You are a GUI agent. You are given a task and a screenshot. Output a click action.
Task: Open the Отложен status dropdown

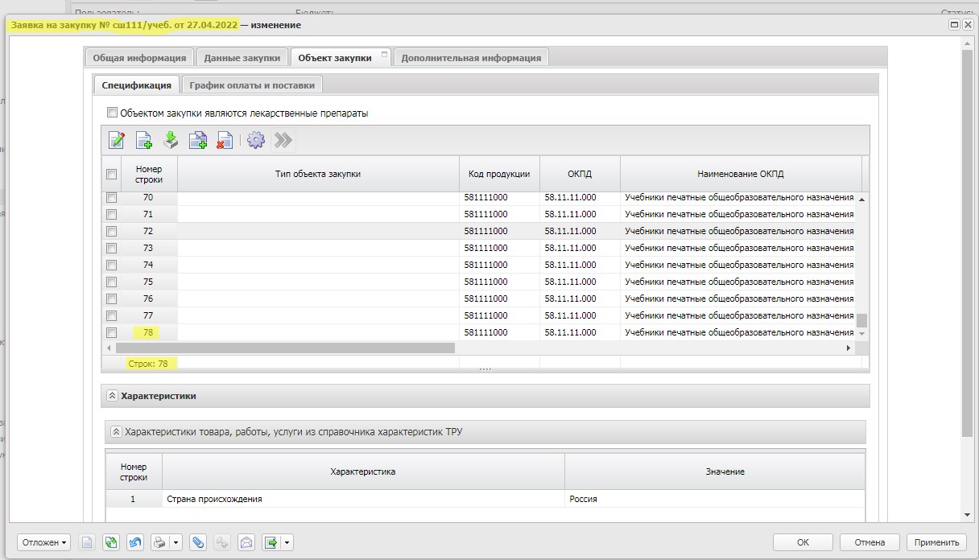click(43, 542)
